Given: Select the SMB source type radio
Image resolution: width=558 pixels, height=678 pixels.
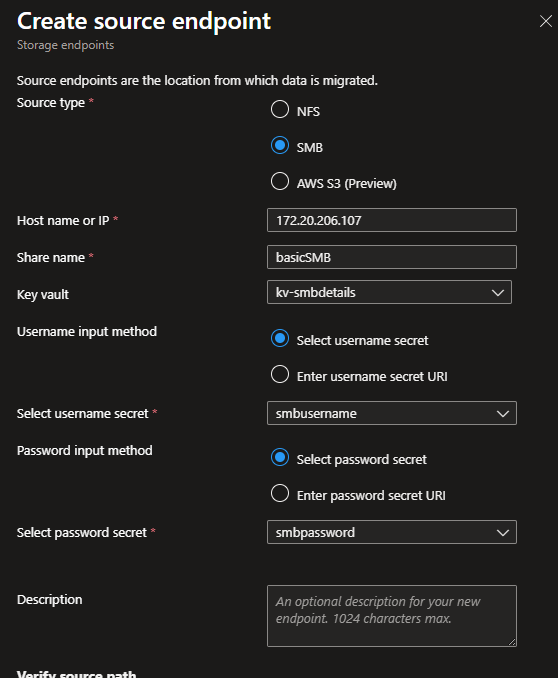Looking at the screenshot, I should pyautogui.click(x=280, y=145).
